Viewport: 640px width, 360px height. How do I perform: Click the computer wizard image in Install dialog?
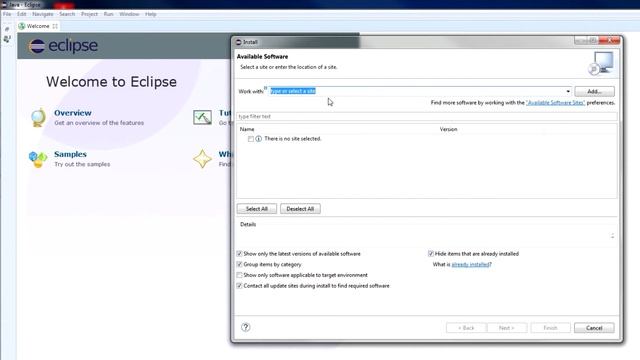click(x=601, y=63)
